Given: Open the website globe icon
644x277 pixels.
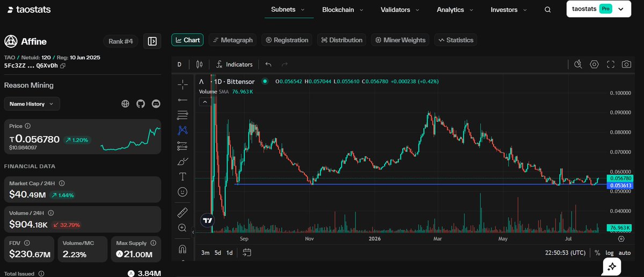Looking at the screenshot, I should point(125,103).
